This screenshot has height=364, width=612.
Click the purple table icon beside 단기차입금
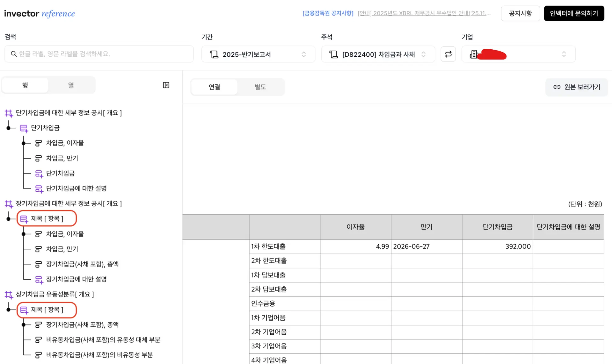(x=24, y=128)
